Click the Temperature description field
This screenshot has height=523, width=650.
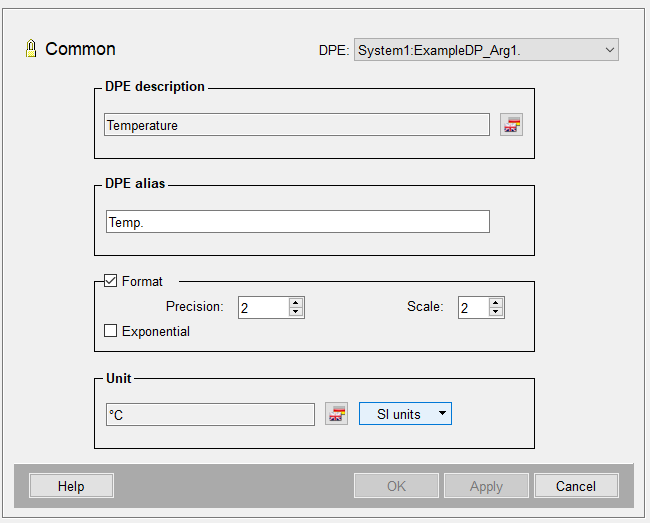point(297,125)
